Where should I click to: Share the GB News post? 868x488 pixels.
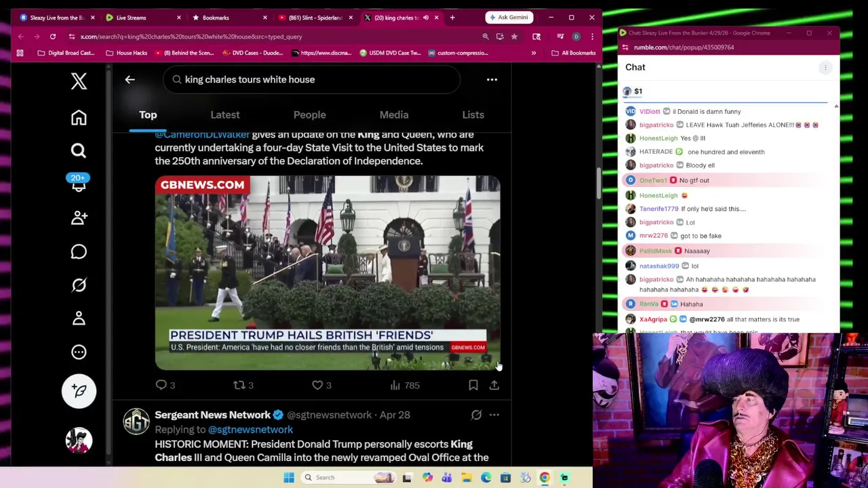(494, 385)
